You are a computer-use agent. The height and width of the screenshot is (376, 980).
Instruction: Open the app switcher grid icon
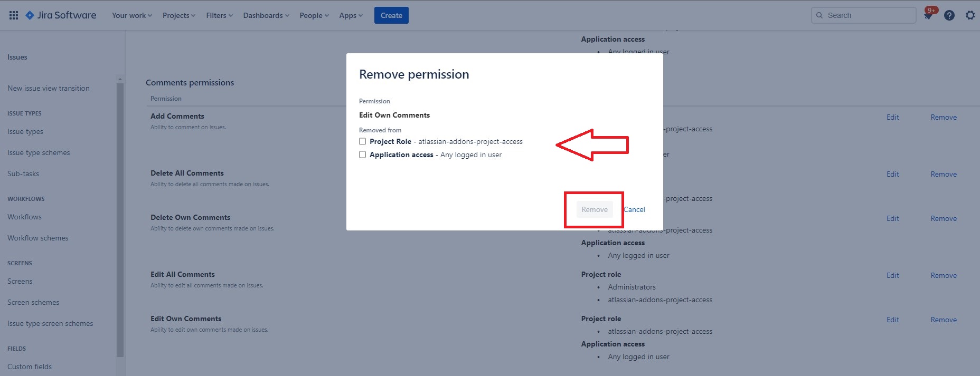(14, 15)
